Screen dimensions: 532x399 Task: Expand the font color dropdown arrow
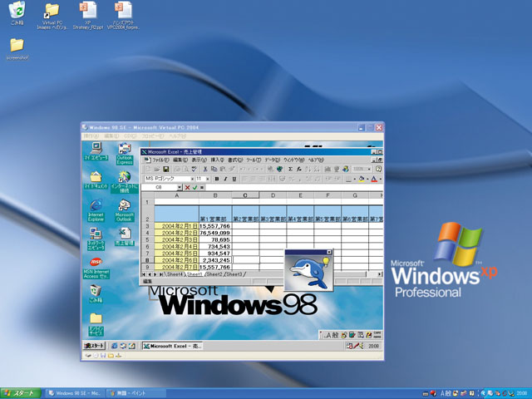click(x=381, y=180)
